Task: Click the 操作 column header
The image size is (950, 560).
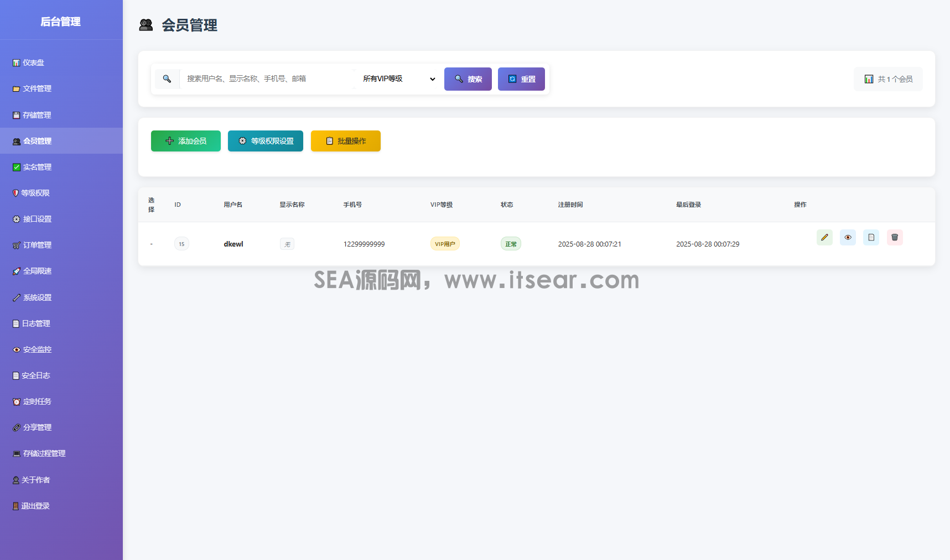Action: point(800,205)
